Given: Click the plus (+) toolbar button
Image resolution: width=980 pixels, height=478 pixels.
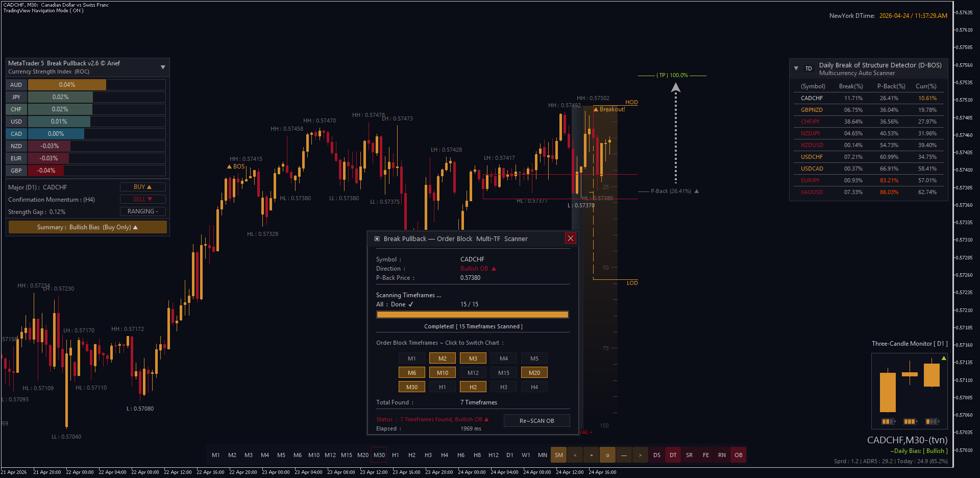Looking at the screenshot, I should 592,455.
